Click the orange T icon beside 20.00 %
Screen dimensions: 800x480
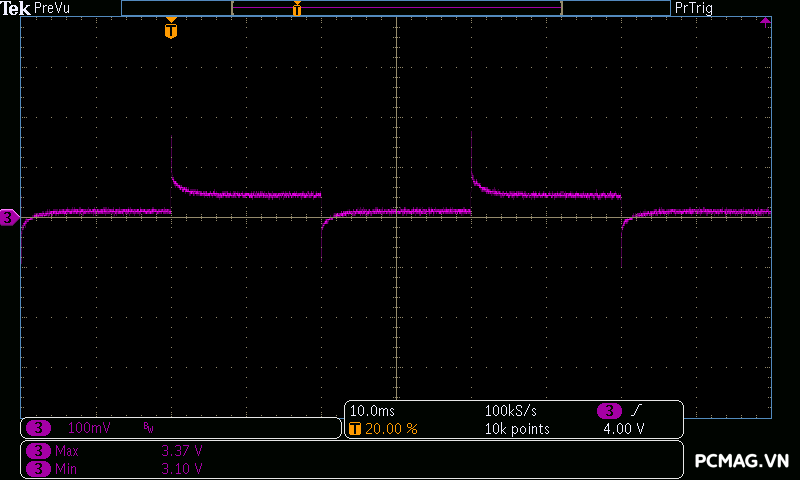(355, 429)
